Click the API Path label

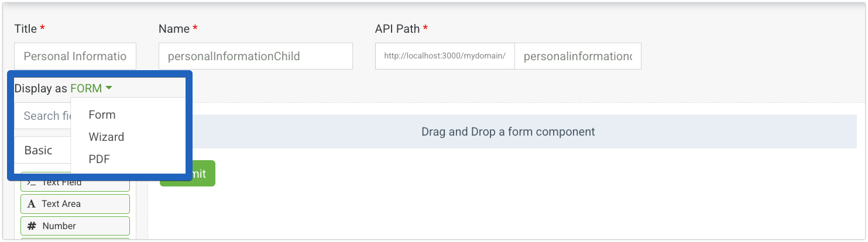(397, 29)
